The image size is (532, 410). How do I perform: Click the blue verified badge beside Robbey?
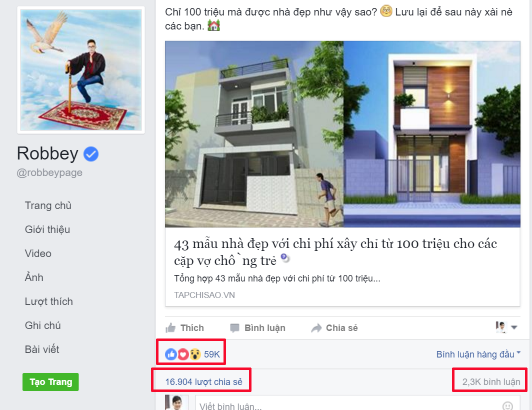91,154
